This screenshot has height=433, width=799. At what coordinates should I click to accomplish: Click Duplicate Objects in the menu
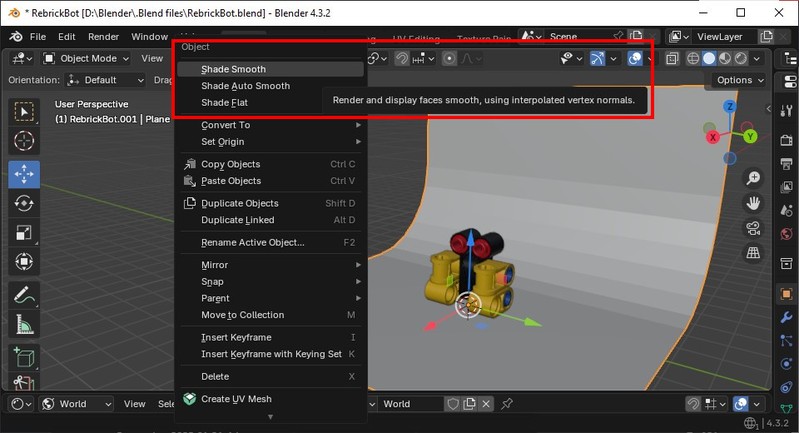[240, 203]
